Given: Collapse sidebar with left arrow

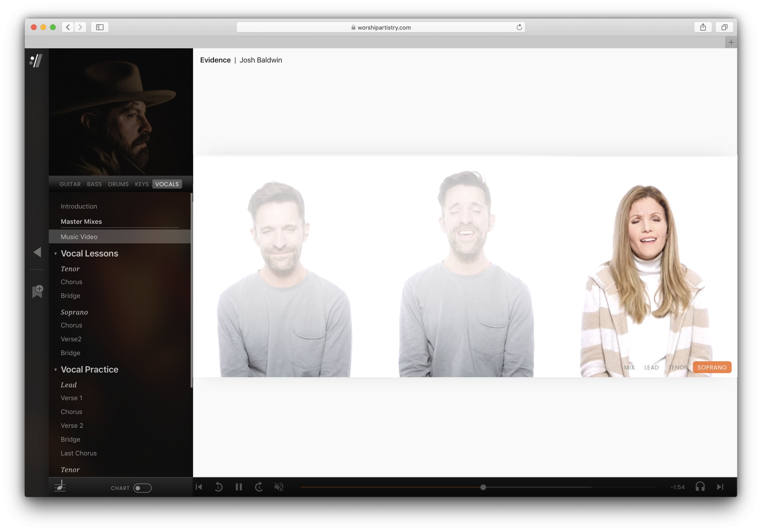Looking at the screenshot, I should pyautogui.click(x=37, y=252).
